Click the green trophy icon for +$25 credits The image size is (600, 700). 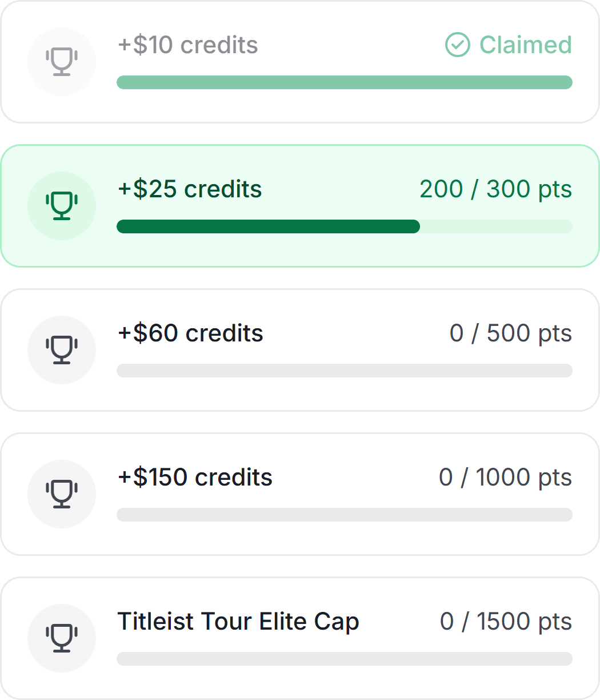[61, 206]
